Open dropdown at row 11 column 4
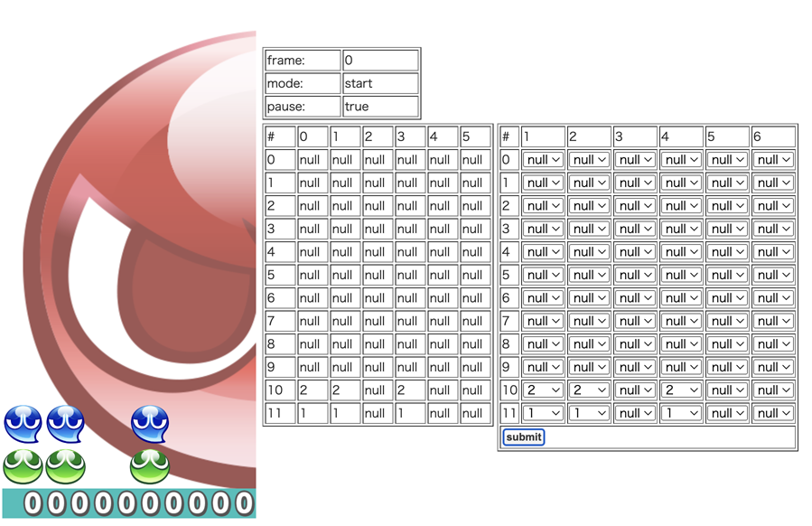 pyautogui.click(x=681, y=413)
